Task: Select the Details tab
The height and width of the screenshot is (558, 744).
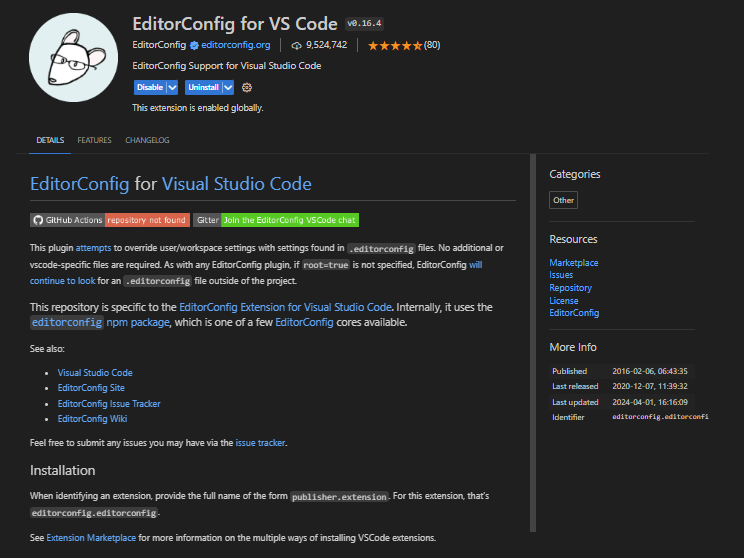Action: [50, 140]
